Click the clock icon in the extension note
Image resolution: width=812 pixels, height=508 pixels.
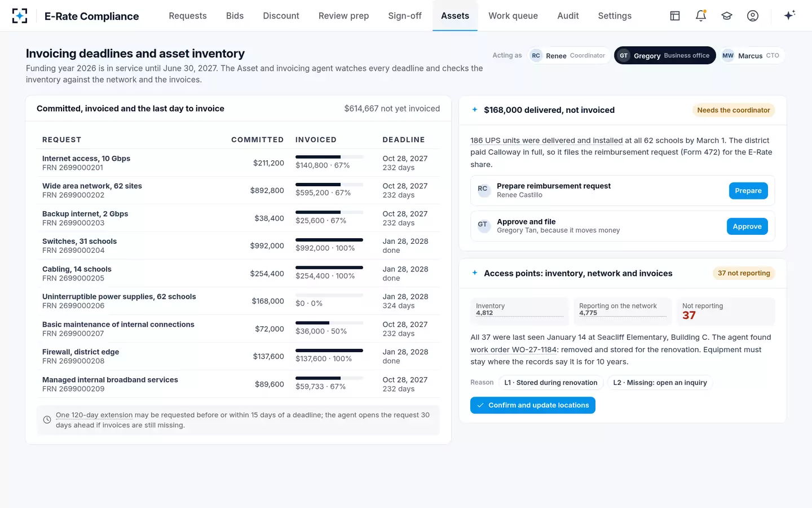[x=47, y=420]
